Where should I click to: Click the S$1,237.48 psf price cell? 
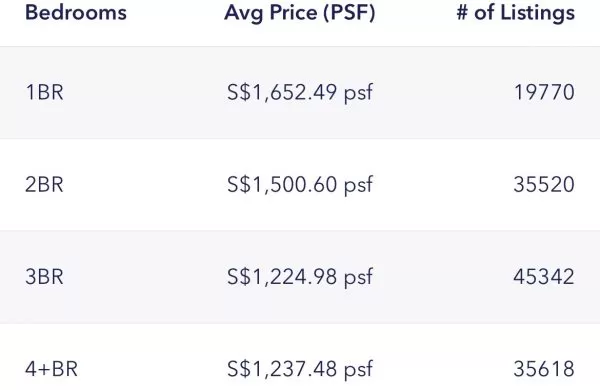tap(300, 370)
